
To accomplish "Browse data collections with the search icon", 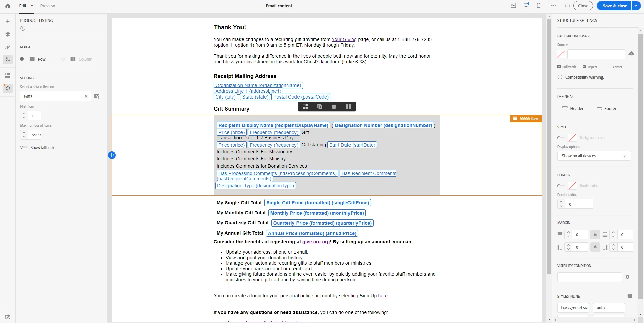I will click(x=97, y=96).
